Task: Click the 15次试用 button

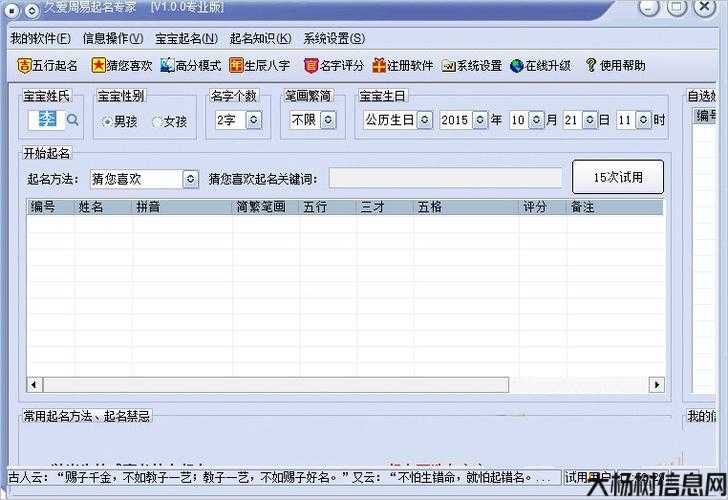Action: (618, 177)
